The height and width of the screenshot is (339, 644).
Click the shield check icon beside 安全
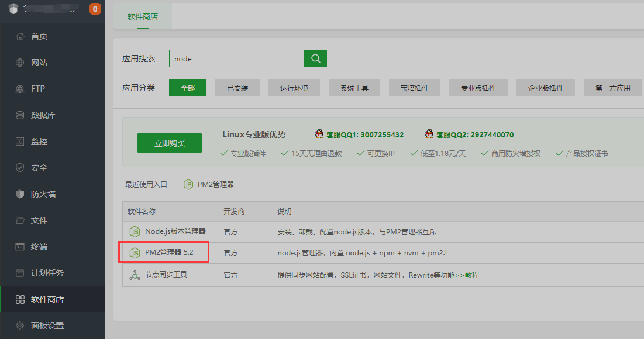pyautogui.click(x=20, y=168)
